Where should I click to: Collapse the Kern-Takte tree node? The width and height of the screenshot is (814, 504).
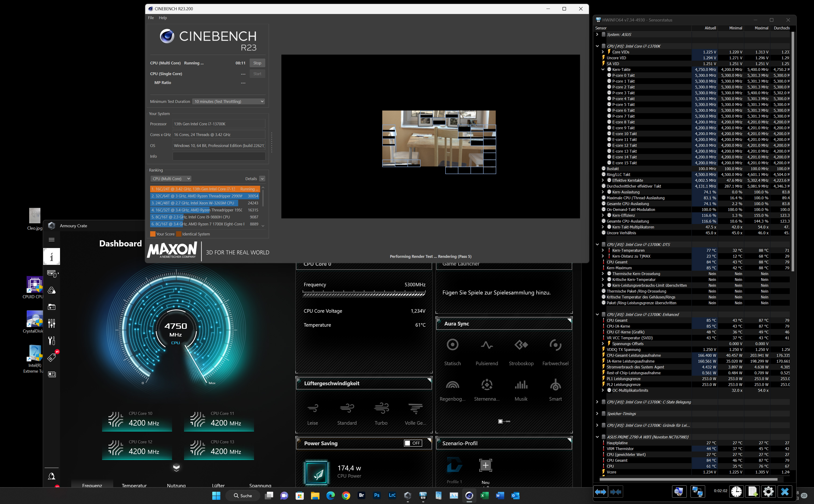coord(603,70)
